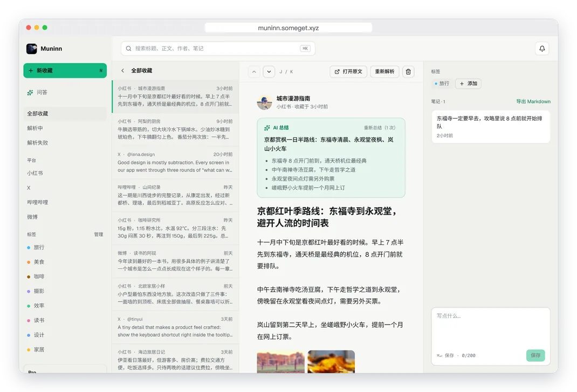Click the external link icon in 打开原文
The image size is (577, 392).
point(337,72)
